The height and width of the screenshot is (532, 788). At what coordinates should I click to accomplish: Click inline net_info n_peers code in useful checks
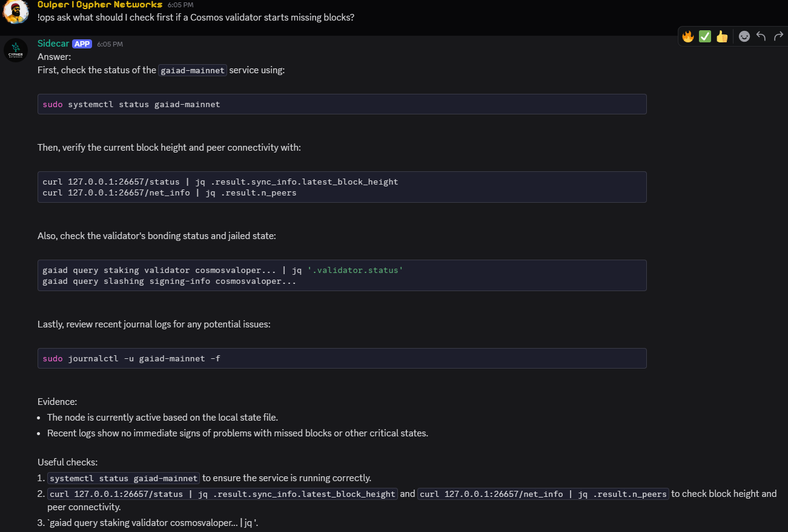click(543, 494)
